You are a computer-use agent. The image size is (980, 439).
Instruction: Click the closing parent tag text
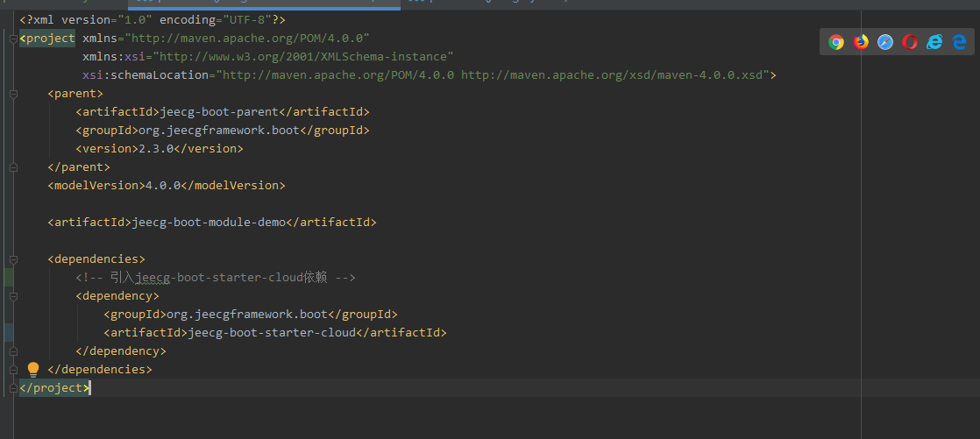79,167
